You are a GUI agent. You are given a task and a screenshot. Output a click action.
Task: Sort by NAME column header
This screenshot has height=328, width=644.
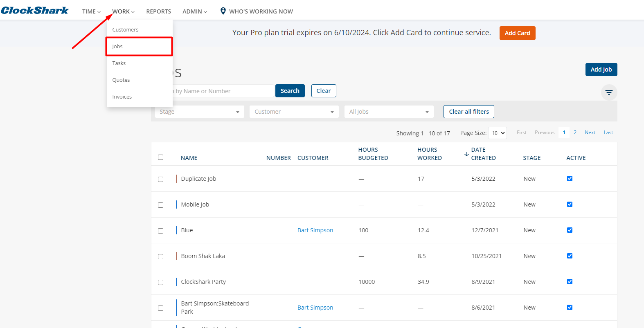(x=189, y=158)
